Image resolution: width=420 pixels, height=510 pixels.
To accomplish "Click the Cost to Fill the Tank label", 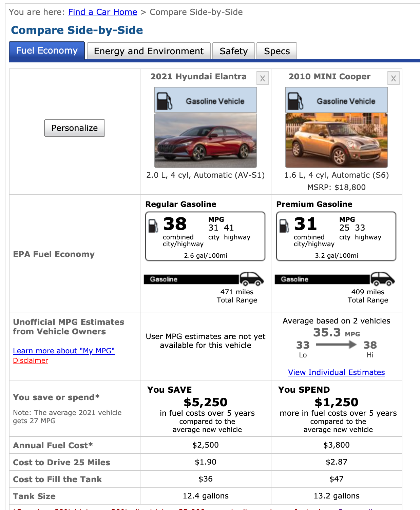I will point(57,479).
